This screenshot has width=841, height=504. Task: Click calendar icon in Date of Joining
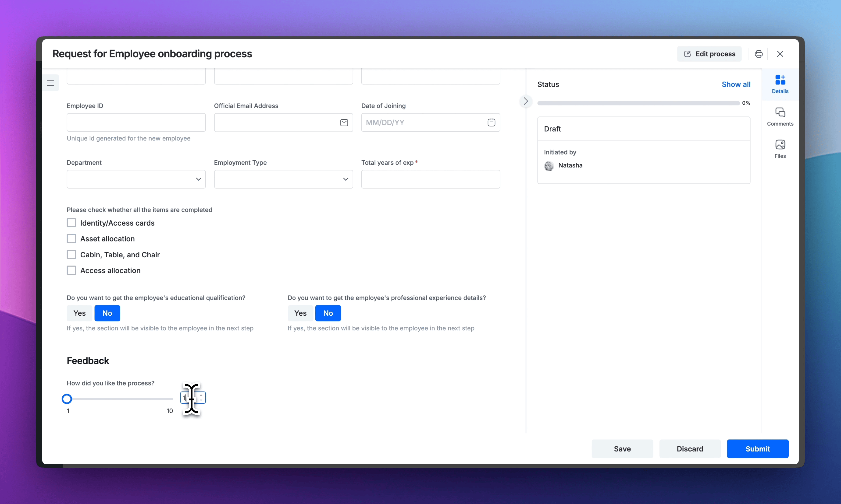[491, 122]
